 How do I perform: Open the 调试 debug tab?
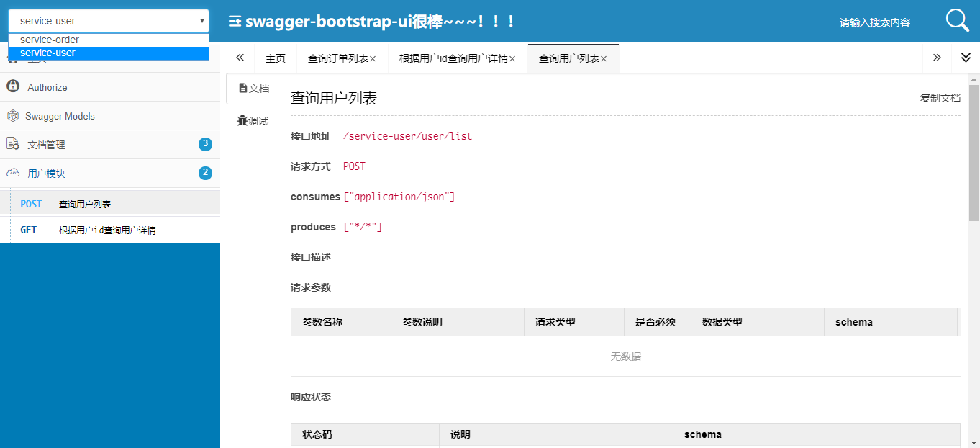(x=253, y=121)
